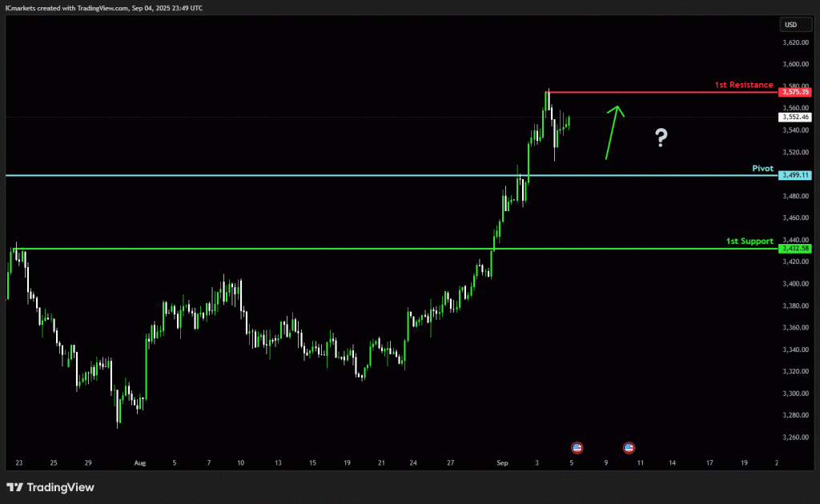The width and height of the screenshot is (820, 504).
Task: Click the '29' date on the time axis
Action: [88, 462]
